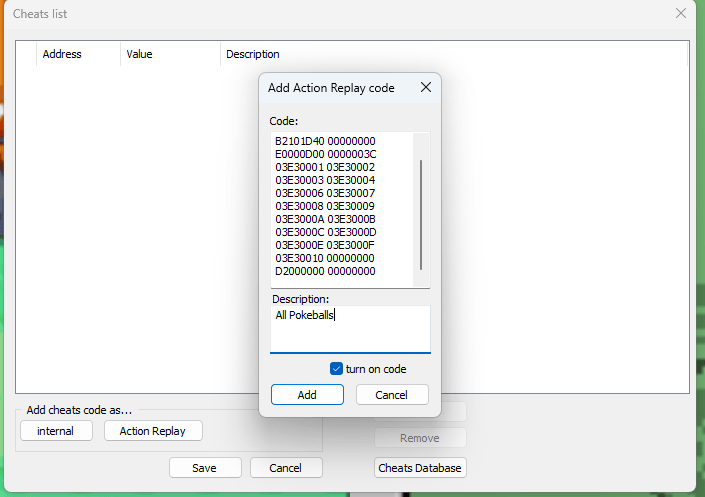Place cursor on code line B2101D40 00000000
Image resolution: width=705 pixels, height=497 pixels.
point(325,141)
